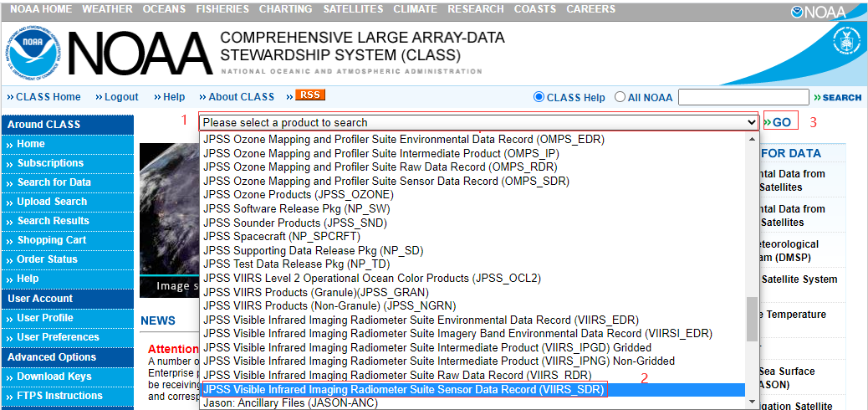868x410 pixels.
Task: Select VIIRS_RDR Raw Data Record option
Action: tap(472, 376)
